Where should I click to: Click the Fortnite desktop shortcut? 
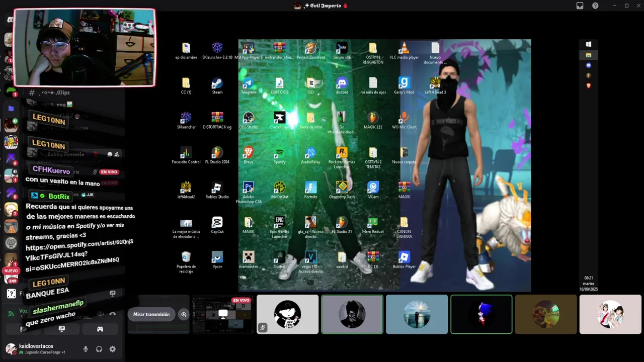pos(310,190)
